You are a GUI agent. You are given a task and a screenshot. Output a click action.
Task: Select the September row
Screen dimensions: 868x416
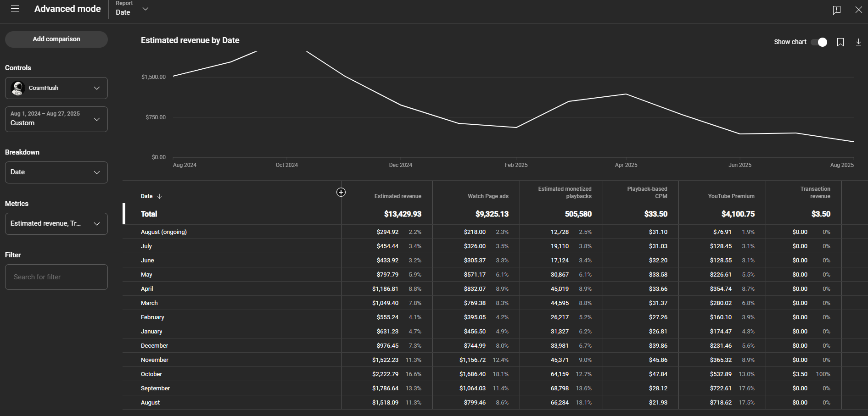(x=495, y=388)
